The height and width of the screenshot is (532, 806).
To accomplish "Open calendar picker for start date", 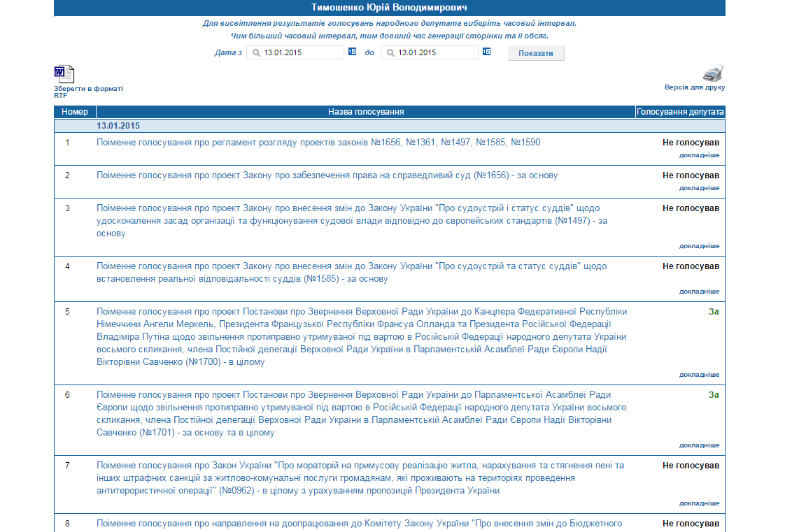I will pos(352,52).
